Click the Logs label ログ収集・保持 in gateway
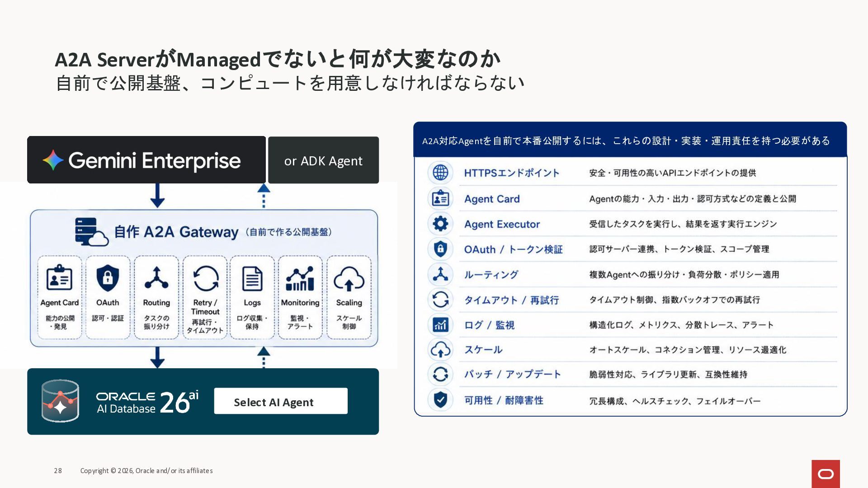The image size is (868, 488). [x=252, y=322]
